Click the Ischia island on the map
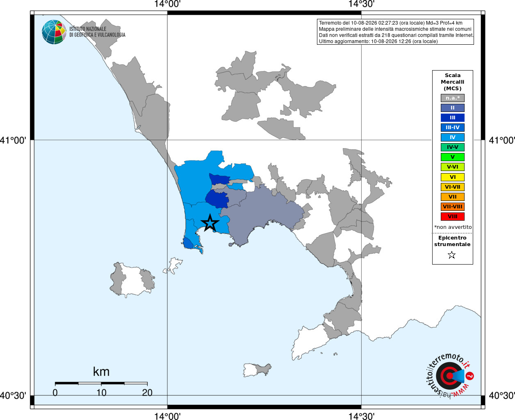The width and height of the screenshot is (515, 420). (x=132, y=279)
